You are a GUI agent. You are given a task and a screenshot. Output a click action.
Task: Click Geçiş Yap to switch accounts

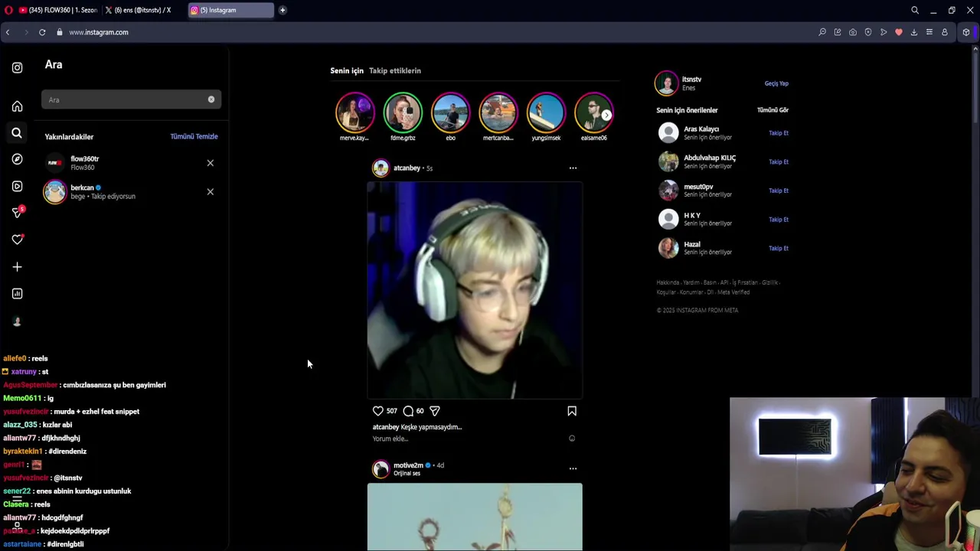coord(776,83)
